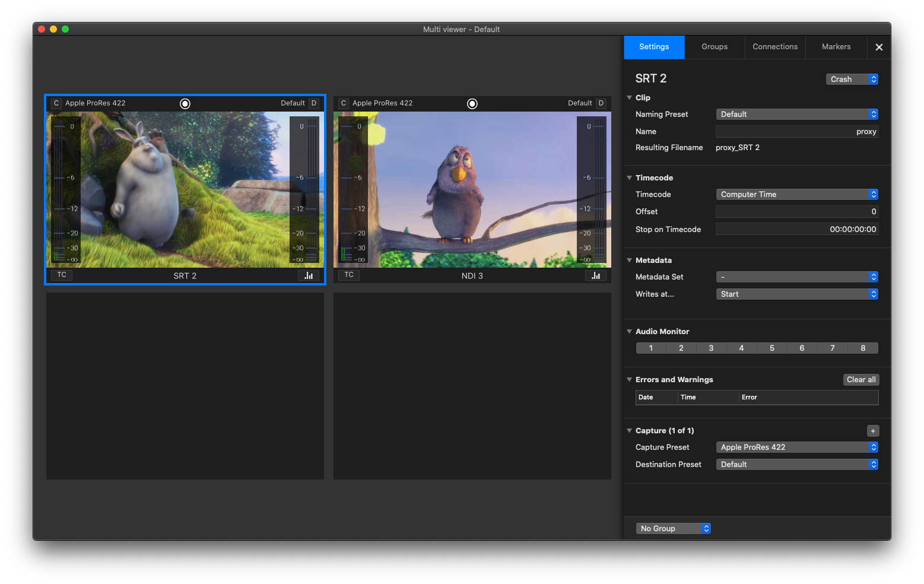Add a capture with the plus button
This screenshot has height=584, width=924.
[873, 431]
